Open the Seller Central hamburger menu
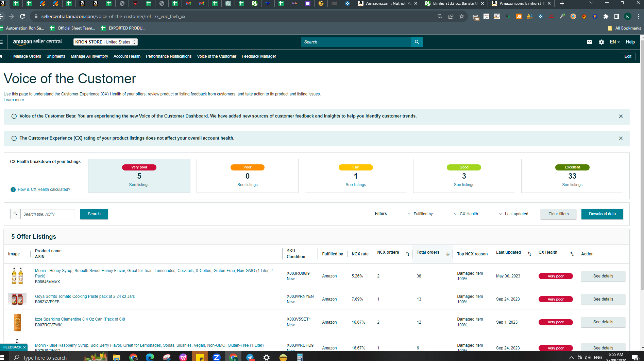644x361 pixels. pyautogui.click(x=2, y=42)
